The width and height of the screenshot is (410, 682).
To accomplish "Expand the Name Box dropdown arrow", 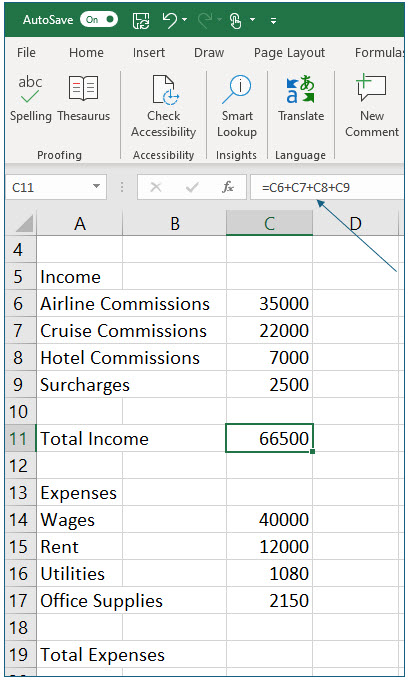I will [x=97, y=187].
